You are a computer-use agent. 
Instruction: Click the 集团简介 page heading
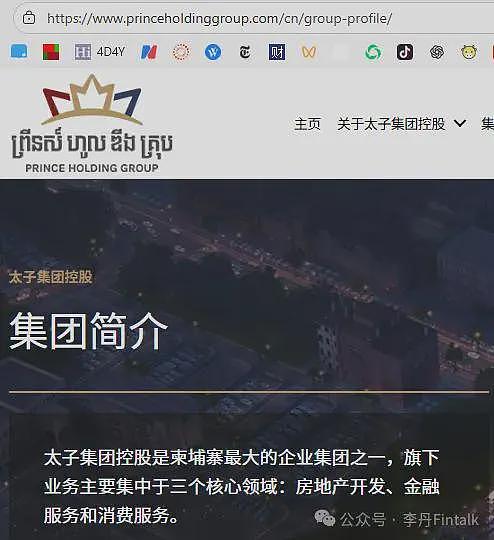89,332
